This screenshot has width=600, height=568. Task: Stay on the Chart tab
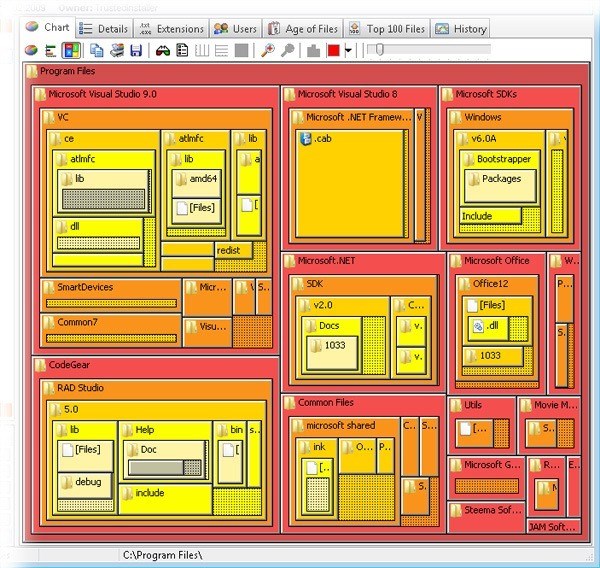click(47, 28)
